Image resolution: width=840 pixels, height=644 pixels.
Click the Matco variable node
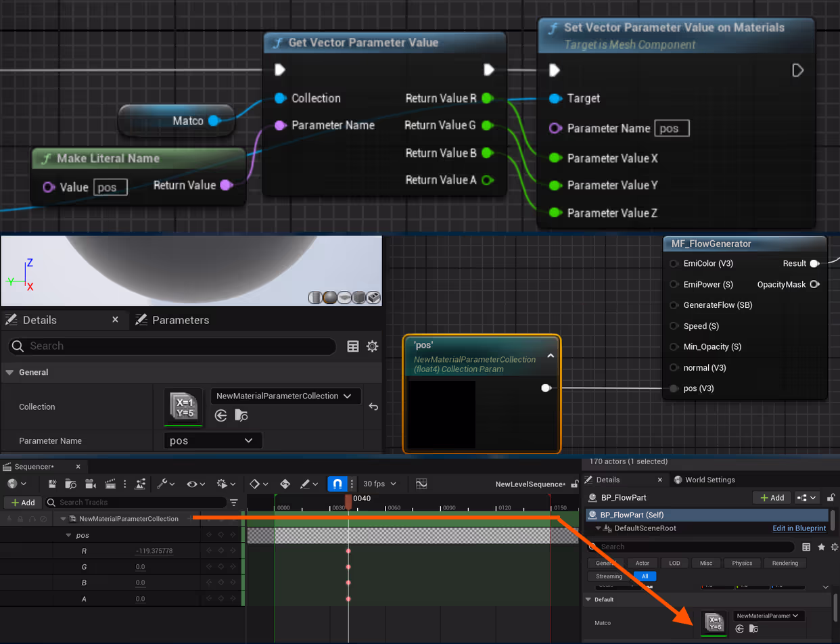tap(176, 120)
